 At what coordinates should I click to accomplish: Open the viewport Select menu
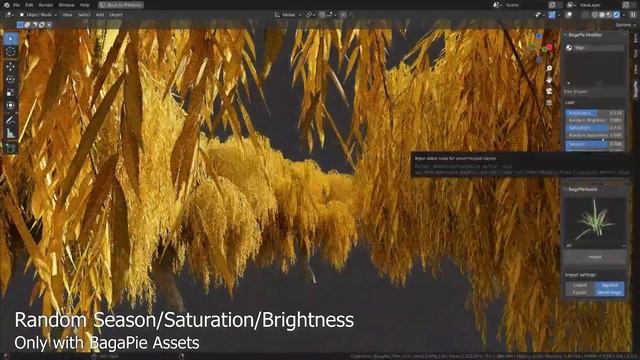(x=84, y=15)
